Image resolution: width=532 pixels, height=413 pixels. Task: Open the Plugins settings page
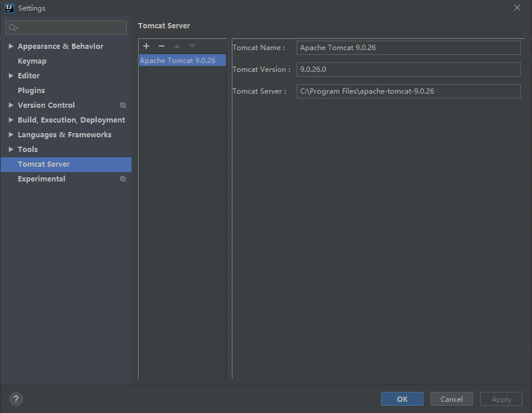[31, 90]
